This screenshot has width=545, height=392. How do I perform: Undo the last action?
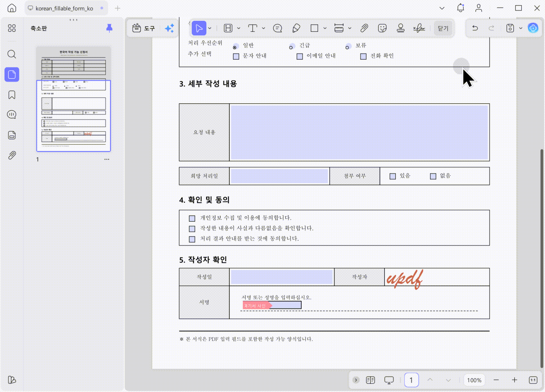[475, 28]
